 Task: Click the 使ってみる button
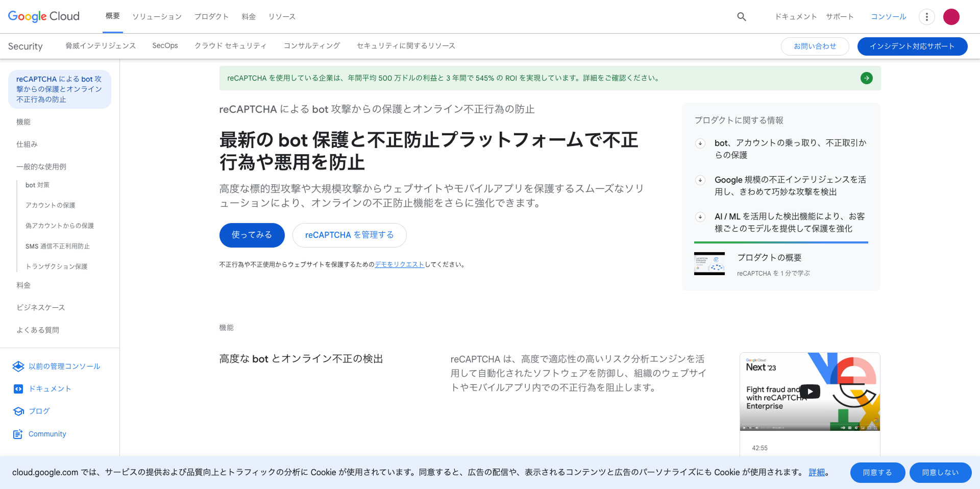click(x=252, y=235)
